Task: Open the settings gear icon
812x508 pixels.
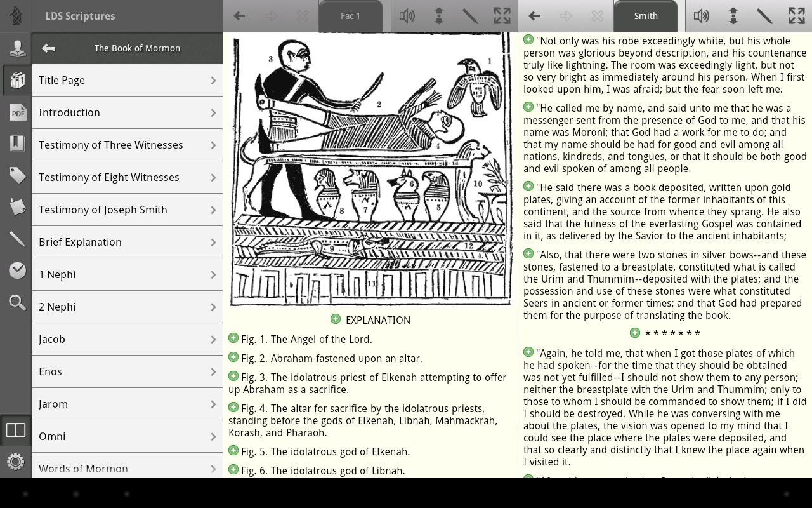Action: (x=16, y=461)
